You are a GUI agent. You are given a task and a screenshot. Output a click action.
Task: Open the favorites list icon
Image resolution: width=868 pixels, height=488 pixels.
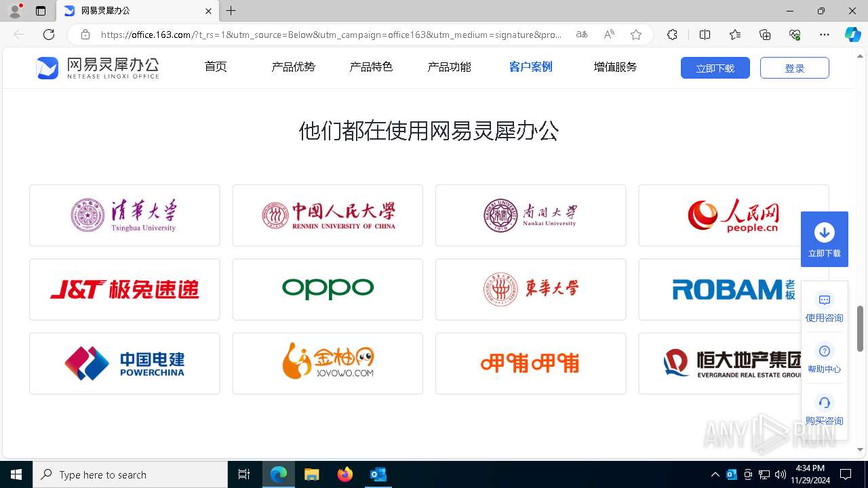[735, 35]
